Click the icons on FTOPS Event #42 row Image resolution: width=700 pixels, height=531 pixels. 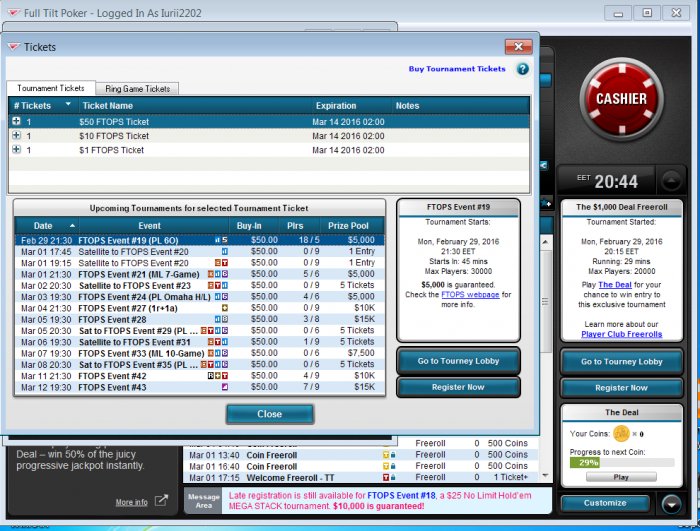pos(218,376)
